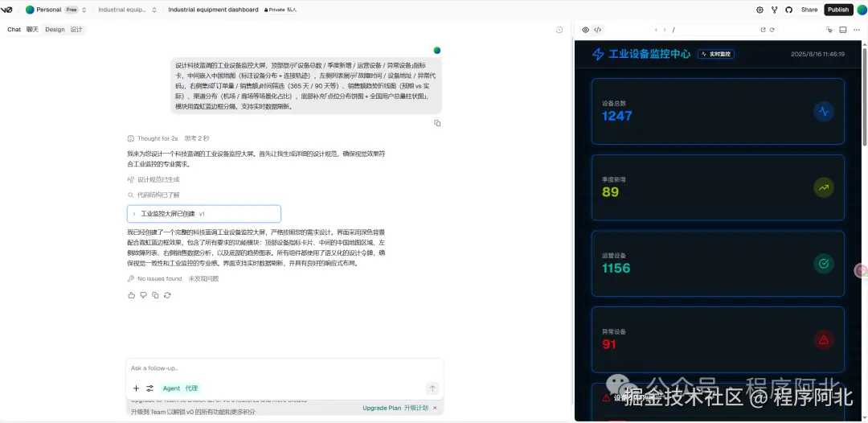The height and width of the screenshot is (423, 868).
Task: Click lightning bolt dashboard logo
Action: pyautogui.click(x=598, y=54)
